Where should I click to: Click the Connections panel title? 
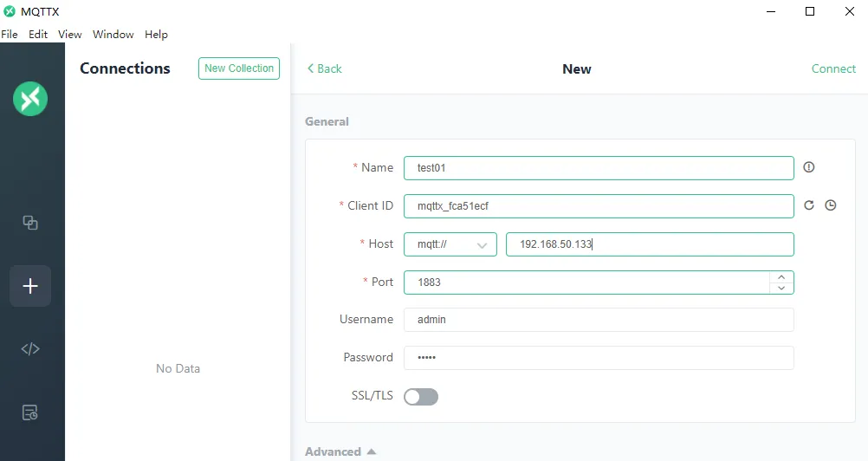[x=125, y=68]
